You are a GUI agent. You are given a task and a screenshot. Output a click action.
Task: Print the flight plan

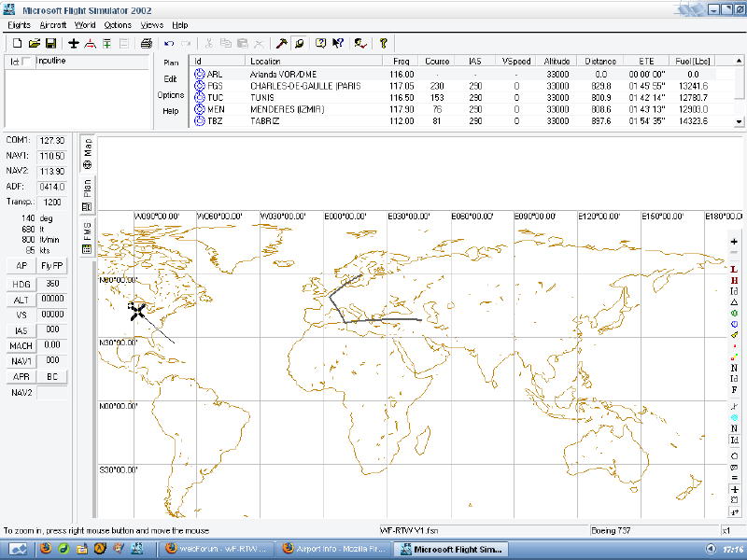click(147, 43)
